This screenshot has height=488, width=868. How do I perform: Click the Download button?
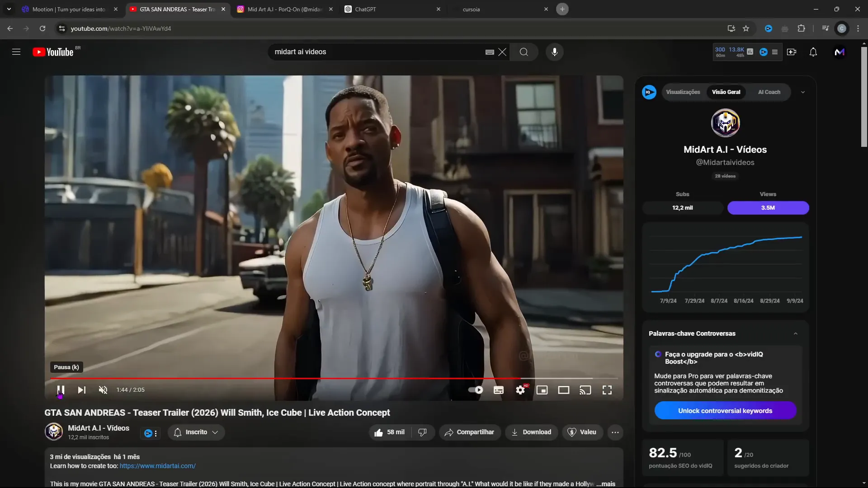[531, 432]
